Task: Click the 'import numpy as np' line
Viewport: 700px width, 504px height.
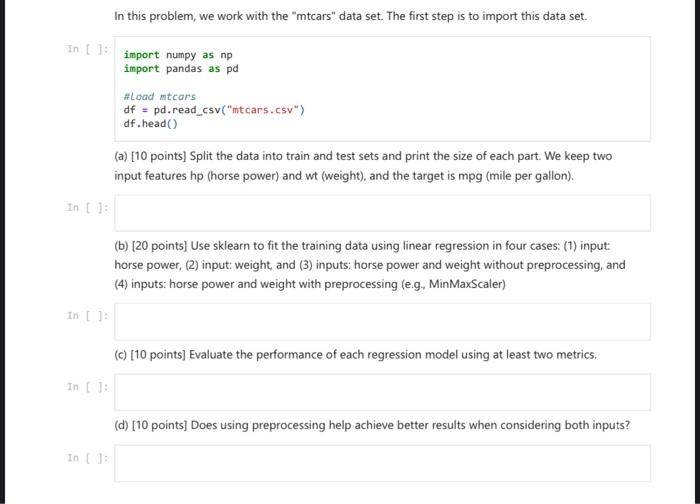Action: pos(178,55)
